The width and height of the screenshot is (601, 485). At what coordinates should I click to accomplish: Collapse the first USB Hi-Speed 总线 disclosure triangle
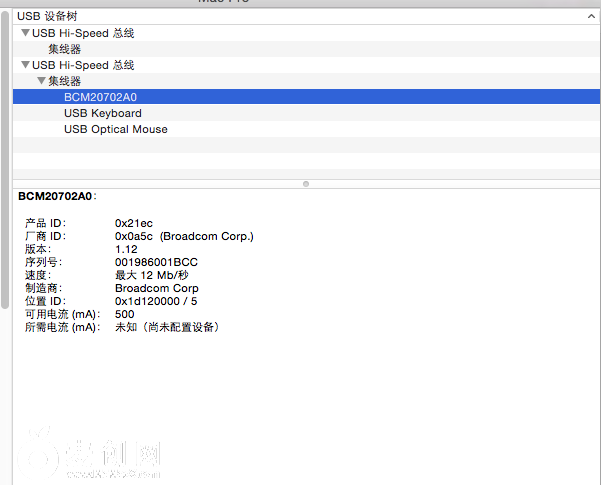(25, 33)
